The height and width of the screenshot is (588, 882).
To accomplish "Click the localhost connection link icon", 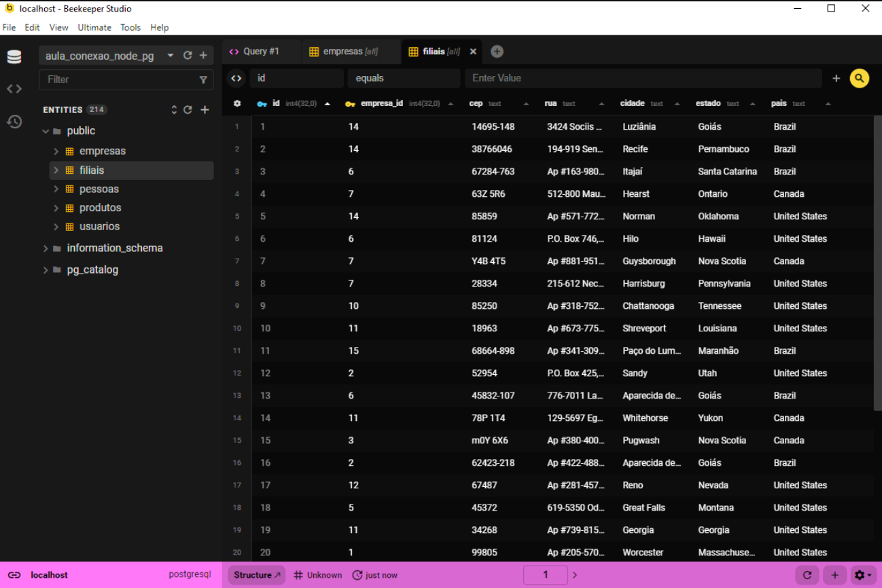I will click(x=14, y=575).
